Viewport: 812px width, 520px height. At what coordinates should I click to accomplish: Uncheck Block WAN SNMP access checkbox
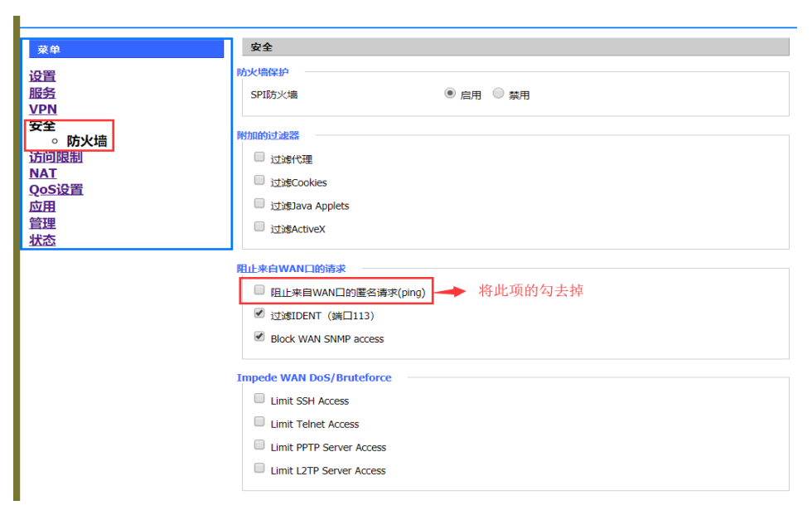259,337
